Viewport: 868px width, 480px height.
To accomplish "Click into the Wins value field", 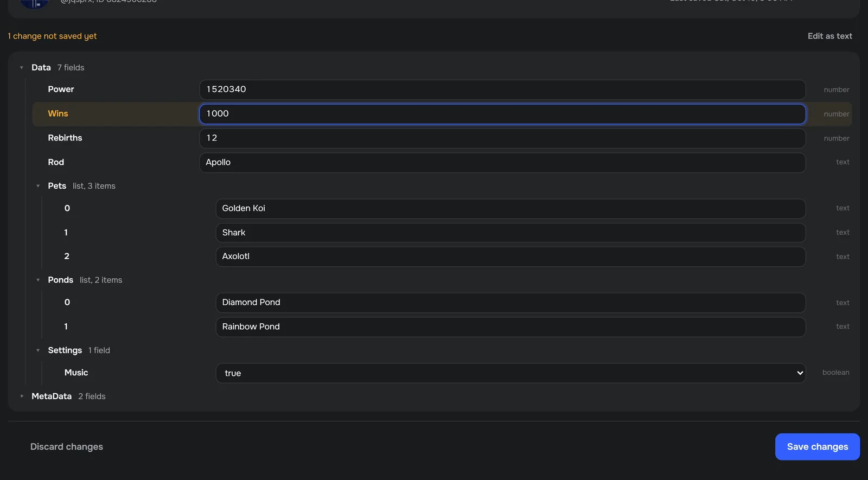I will [x=502, y=114].
